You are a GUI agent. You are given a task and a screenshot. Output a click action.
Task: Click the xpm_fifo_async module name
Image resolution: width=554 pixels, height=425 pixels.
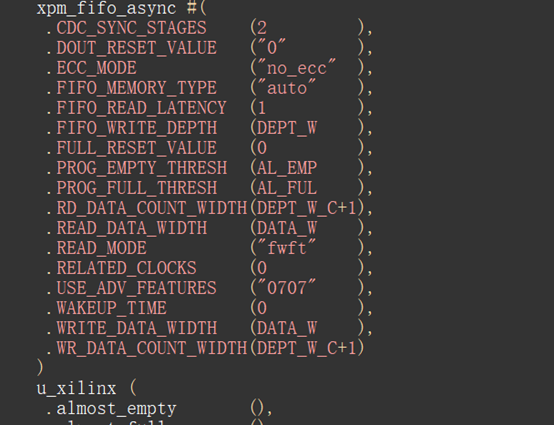[x=106, y=8]
